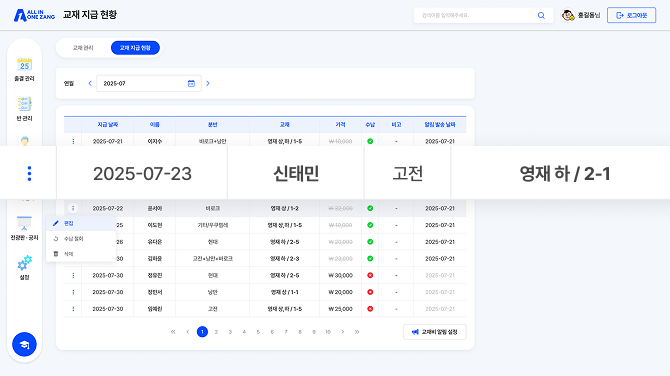Go to previous page arrow in pagination
The height and width of the screenshot is (376, 670).
point(188,332)
